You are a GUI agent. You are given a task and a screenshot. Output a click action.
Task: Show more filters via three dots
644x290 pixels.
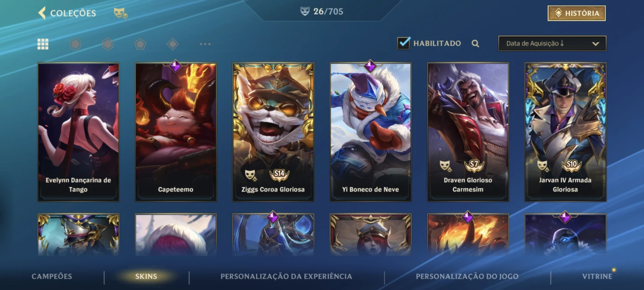pos(205,44)
